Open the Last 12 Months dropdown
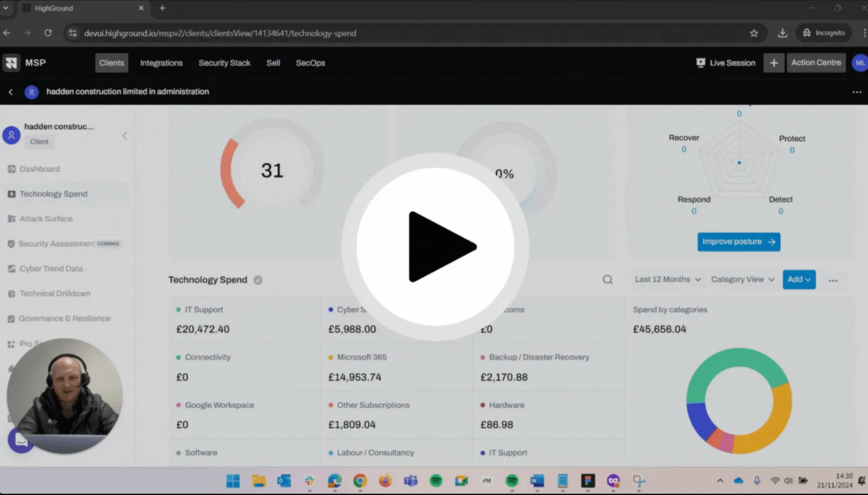Viewport: 868px width, 495px height. [x=667, y=279]
